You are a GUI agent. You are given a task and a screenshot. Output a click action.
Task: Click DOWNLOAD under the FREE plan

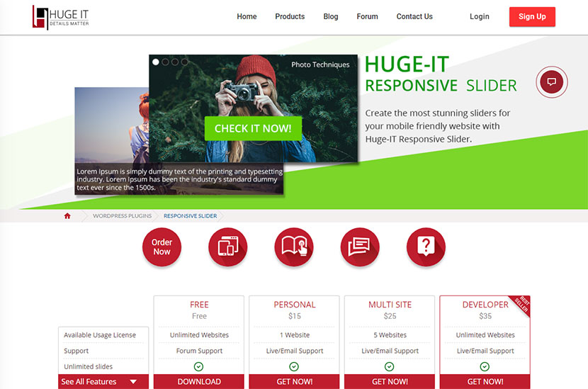coord(199,381)
